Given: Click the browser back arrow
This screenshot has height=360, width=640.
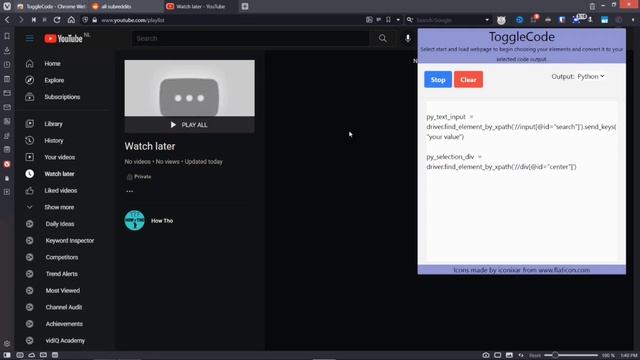Looking at the screenshot, I should pos(7,20).
